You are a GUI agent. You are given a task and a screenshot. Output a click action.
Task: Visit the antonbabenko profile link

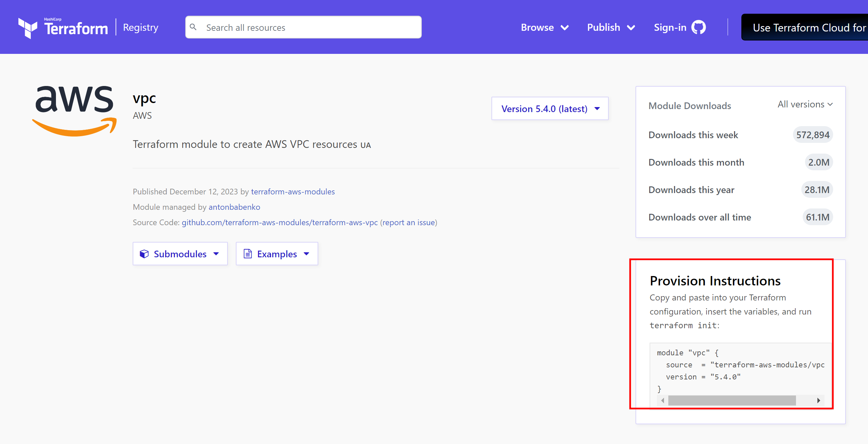[x=234, y=207]
